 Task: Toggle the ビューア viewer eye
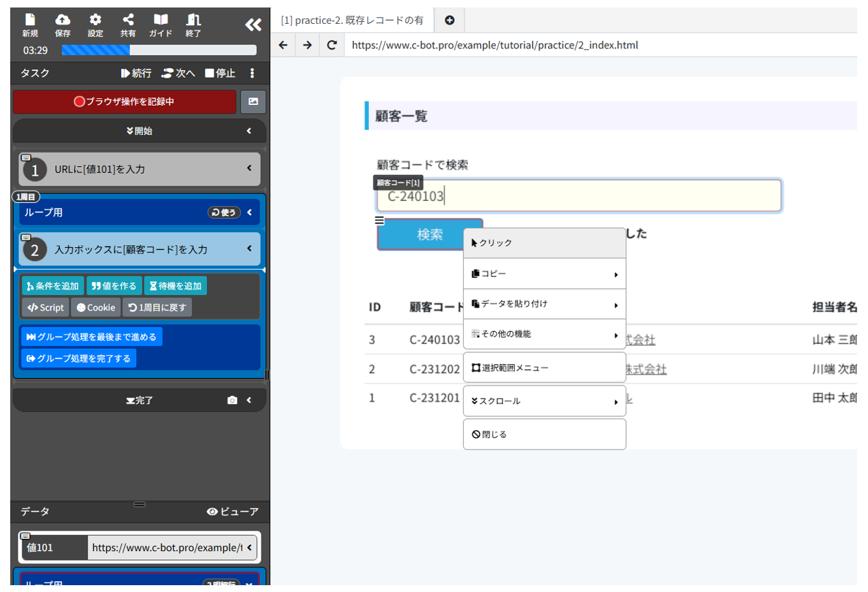coord(233,512)
